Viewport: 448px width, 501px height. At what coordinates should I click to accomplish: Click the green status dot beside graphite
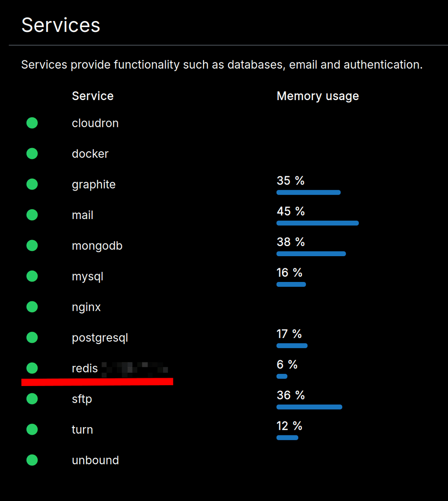tap(32, 184)
